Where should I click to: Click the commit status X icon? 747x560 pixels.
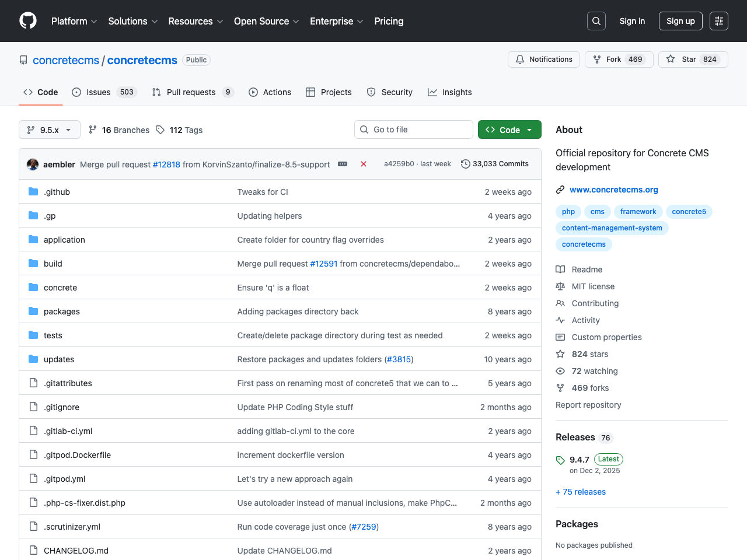click(364, 164)
